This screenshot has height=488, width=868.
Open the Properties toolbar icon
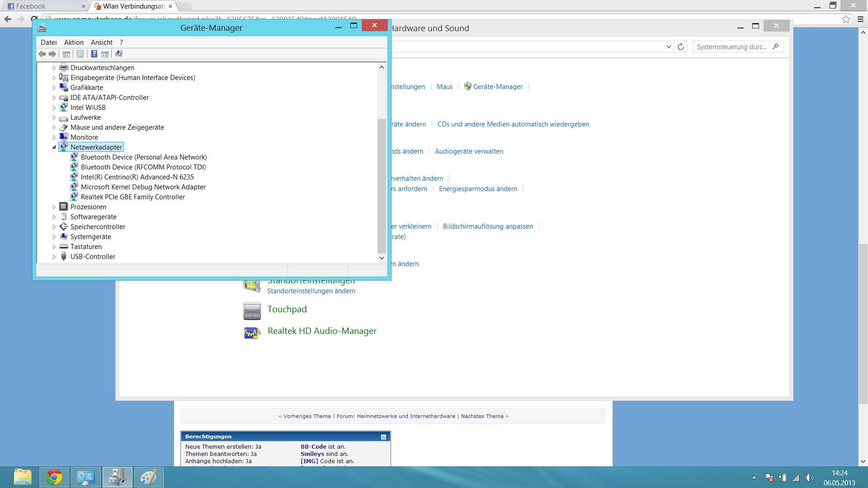pyautogui.click(x=80, y=54)
